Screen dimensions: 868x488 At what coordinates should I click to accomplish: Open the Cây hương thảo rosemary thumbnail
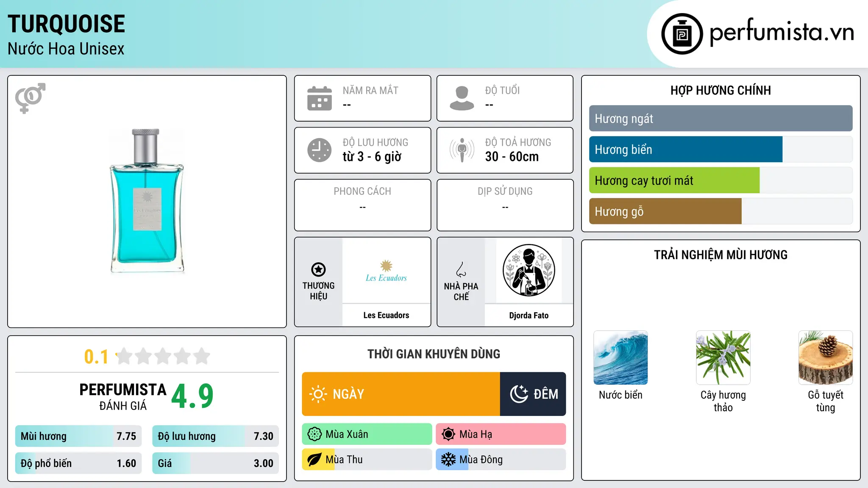coord(723,358)
